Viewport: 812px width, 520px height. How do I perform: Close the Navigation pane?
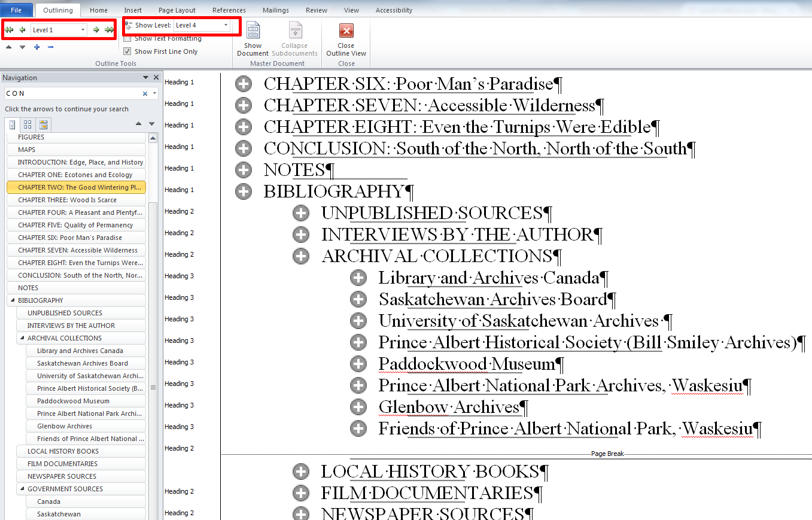coord(156,77)
